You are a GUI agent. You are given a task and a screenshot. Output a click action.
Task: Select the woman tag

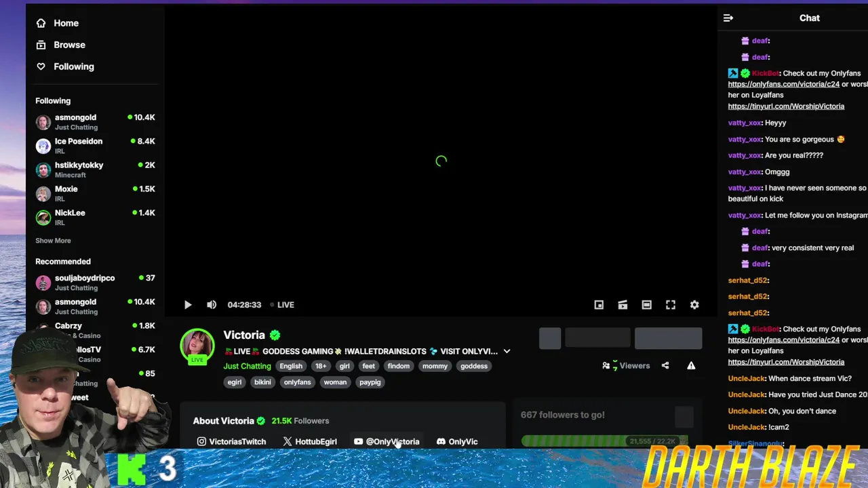tap(335, 382)
